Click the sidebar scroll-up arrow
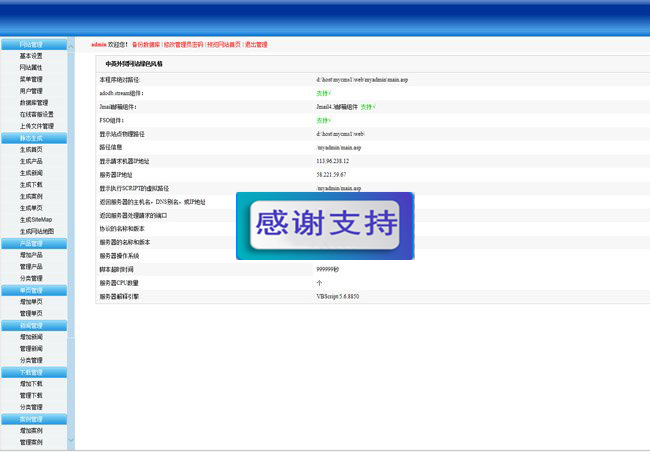 point(70,46)
